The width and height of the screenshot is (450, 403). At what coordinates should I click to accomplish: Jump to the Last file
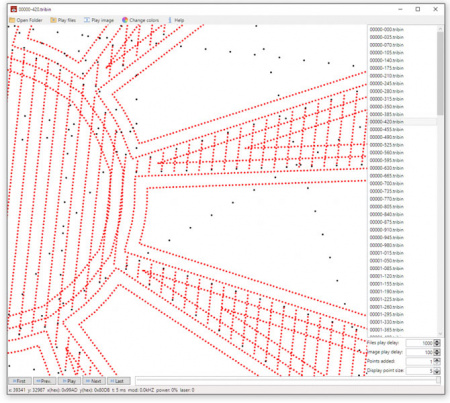pyautogui.click(x=119, y=381)
